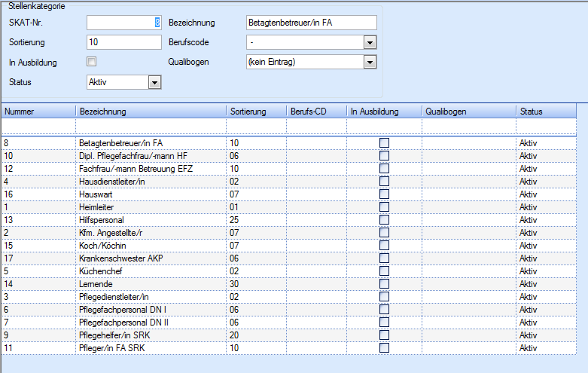The width and height of the screenshot is (588, 373).
Task: Click Nummer cell 17
Action: tap(8, 258)
